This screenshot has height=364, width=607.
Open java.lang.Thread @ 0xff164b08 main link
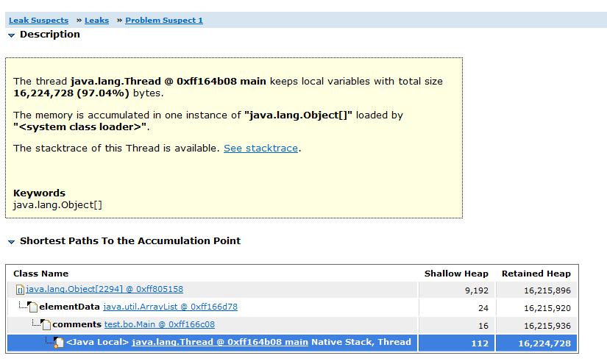point(219,342)
